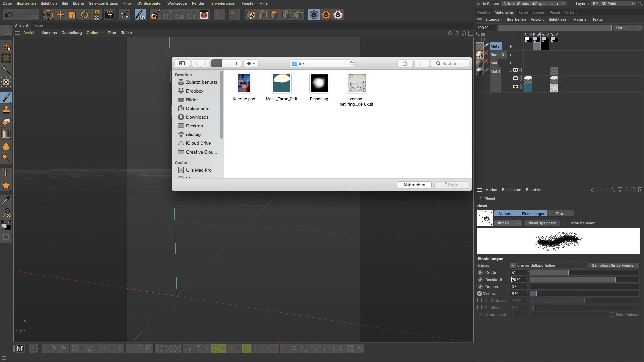Select the Eraser tool in left palette

(6, 122)
